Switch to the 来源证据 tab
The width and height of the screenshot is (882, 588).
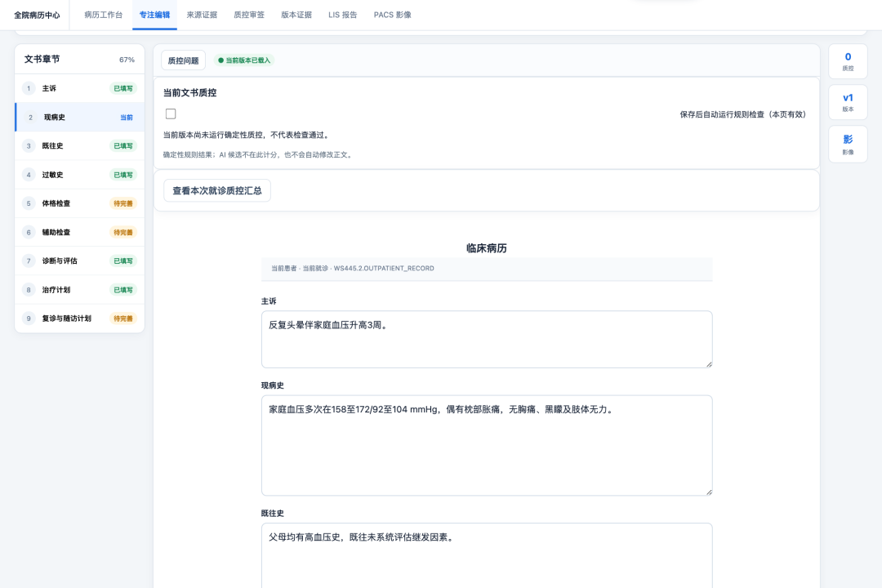202,16
